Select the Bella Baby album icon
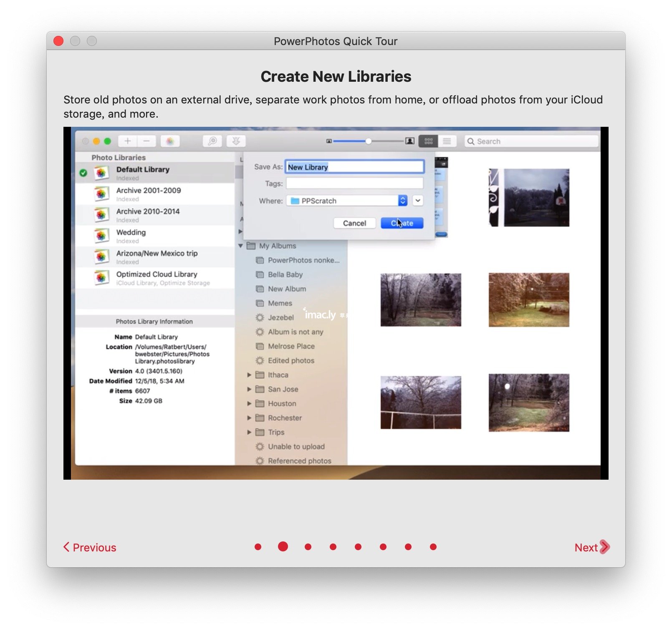The image size is (672, 629). (260, 274)
